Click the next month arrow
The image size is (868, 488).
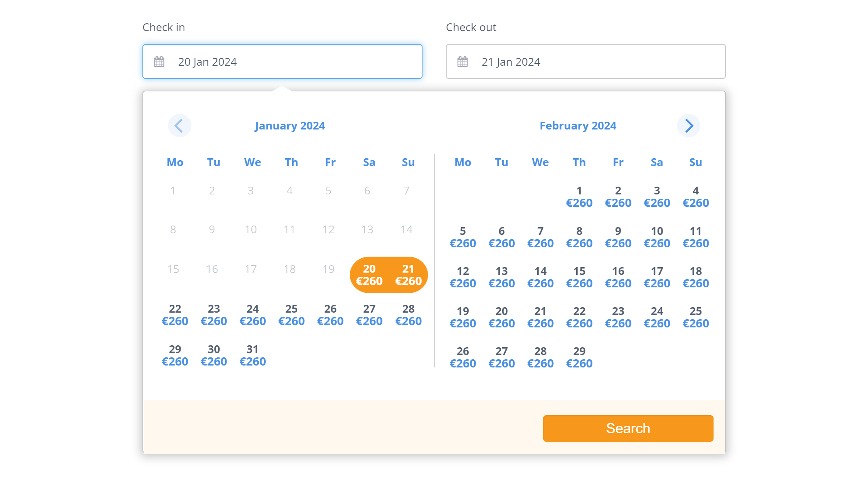688,126
